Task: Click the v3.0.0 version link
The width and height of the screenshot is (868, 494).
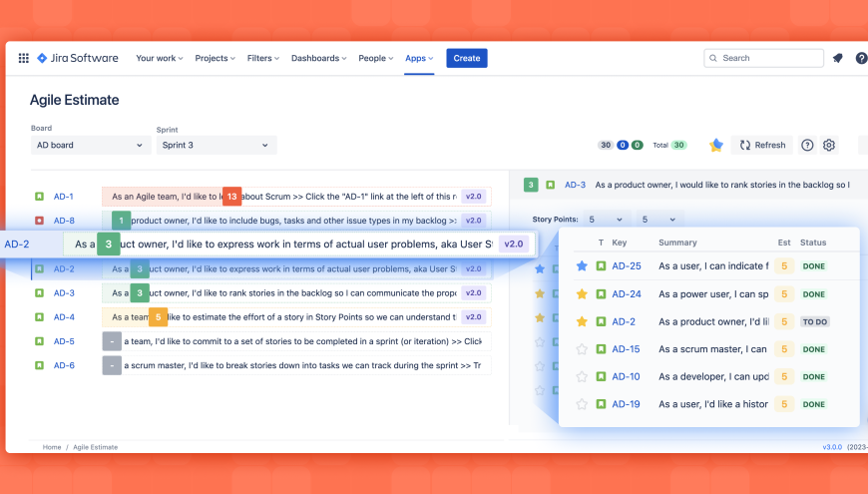Action: [x=832, y=447]
